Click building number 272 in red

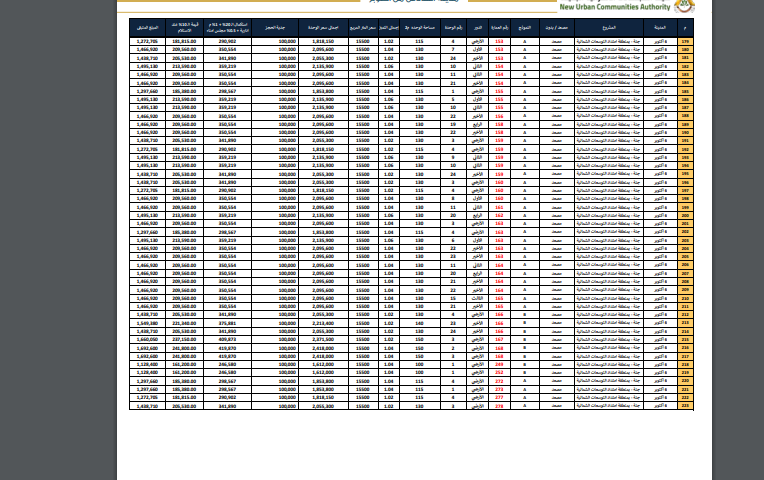pos(499,381)
